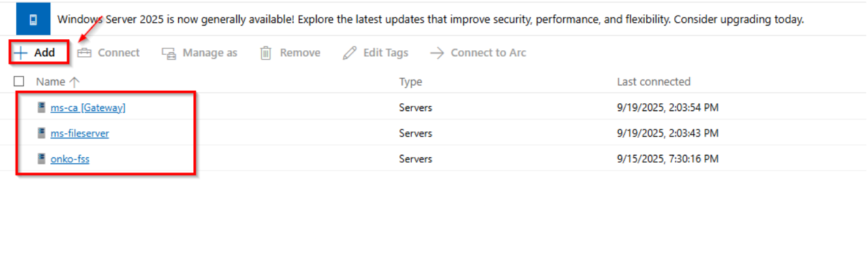Click the plus icon next to Add
This screenshot has width=868, height=277.
pyautogui.click(x=22, y=53)
